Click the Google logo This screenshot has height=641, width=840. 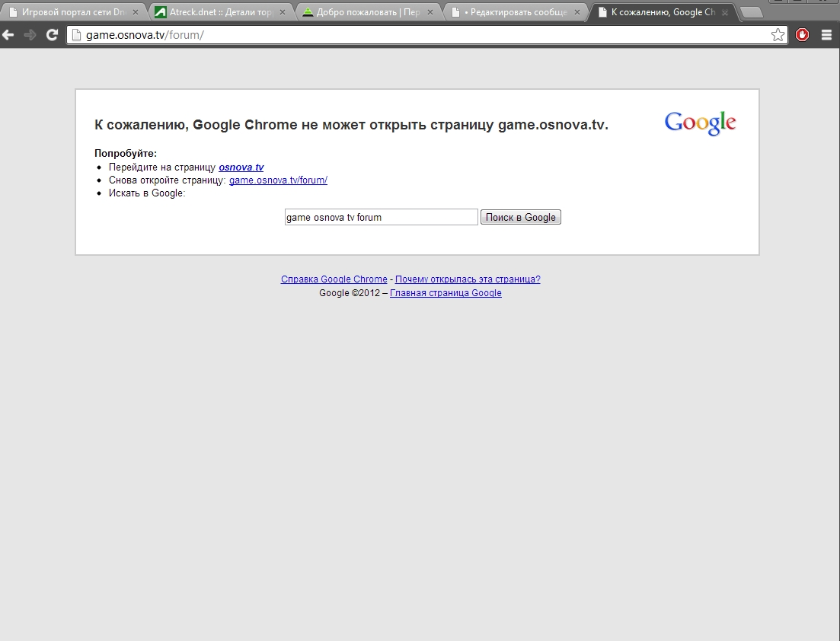pos(700,123)
